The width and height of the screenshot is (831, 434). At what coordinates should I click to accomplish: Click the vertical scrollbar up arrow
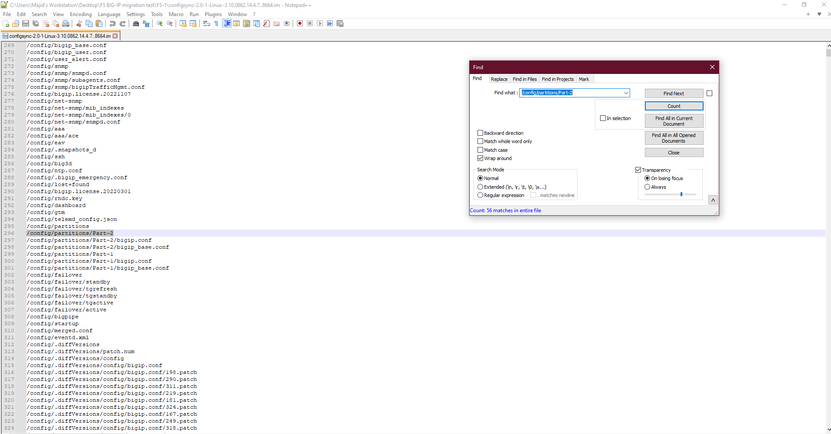click(828, 46)
